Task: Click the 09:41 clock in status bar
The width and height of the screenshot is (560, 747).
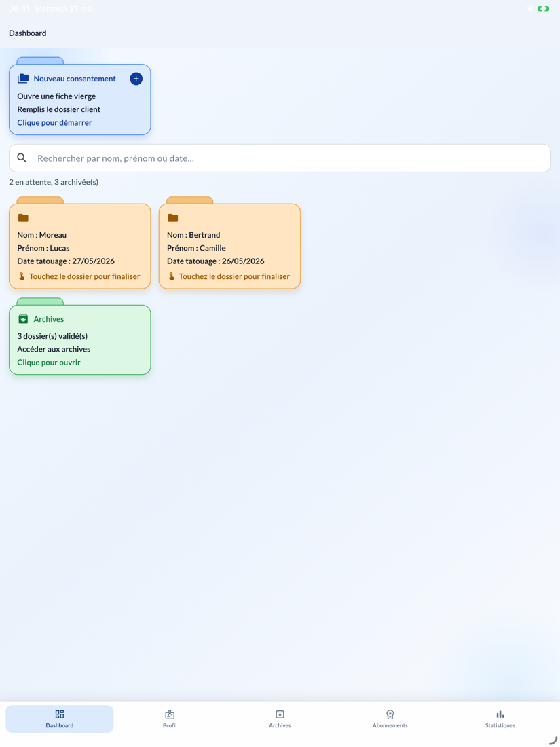Action: tap(19, 9)
